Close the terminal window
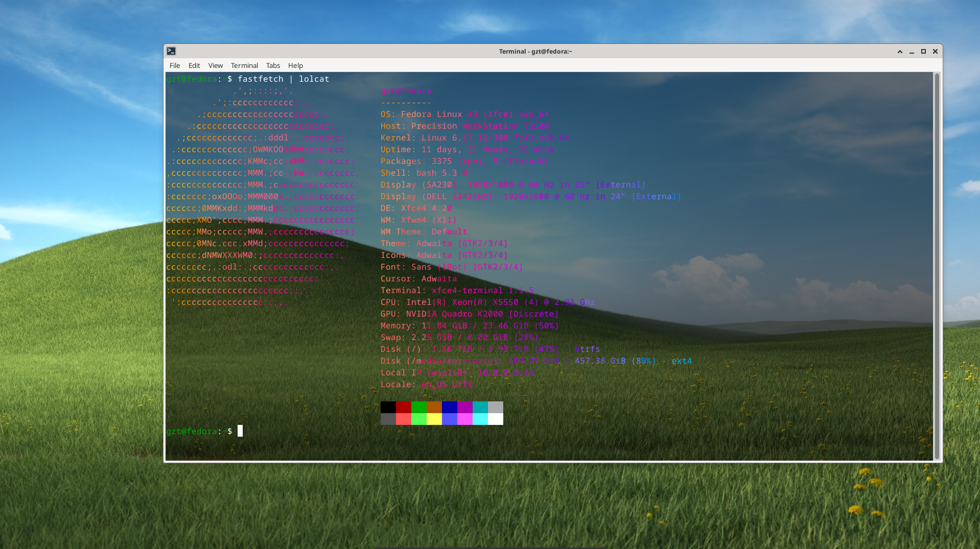 [x=935, y=52]
